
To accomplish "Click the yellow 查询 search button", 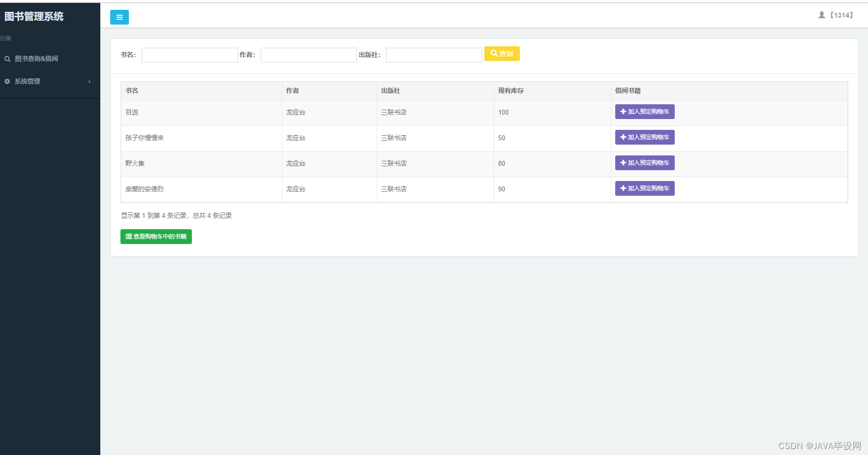I will pyautogui.click(x=502, y=54).
